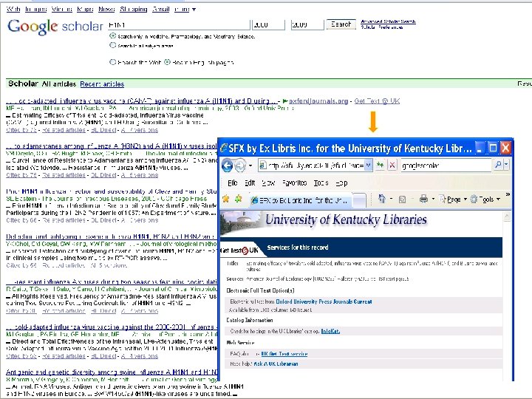Expand the Home button dropdown arrow

[391, 199]
